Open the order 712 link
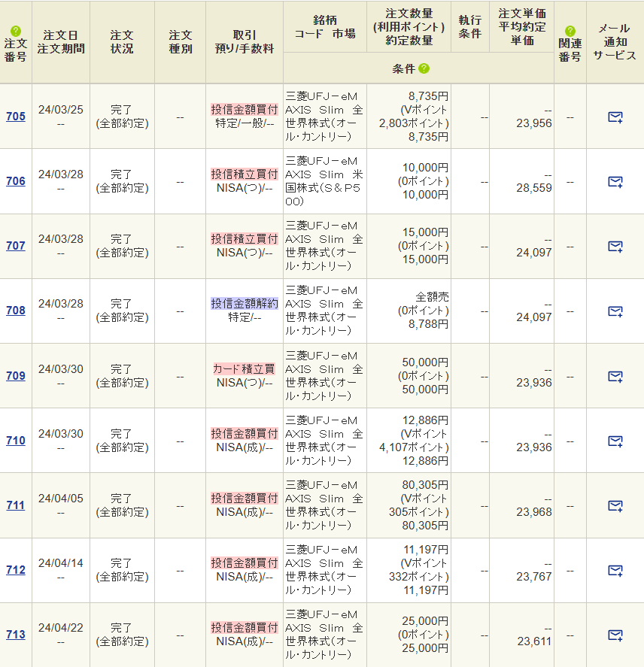 [16, 569]
